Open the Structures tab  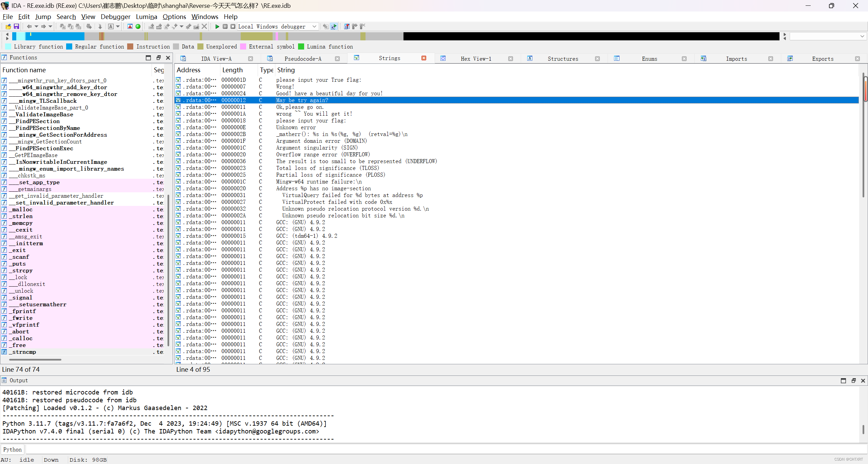click(x=563, y=59)
